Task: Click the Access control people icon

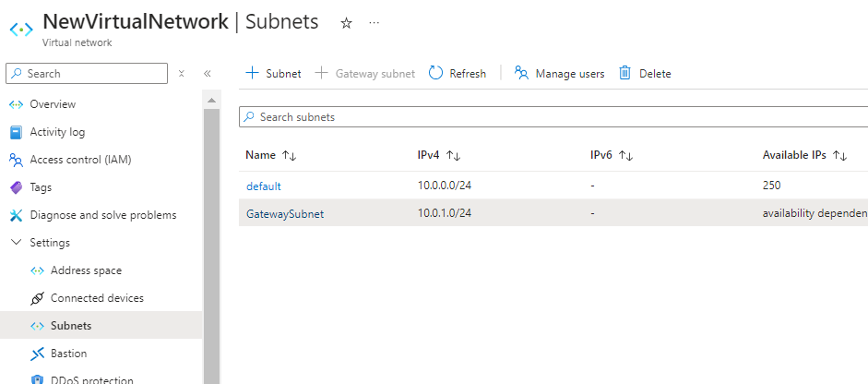Action: [x=17, y=160]
